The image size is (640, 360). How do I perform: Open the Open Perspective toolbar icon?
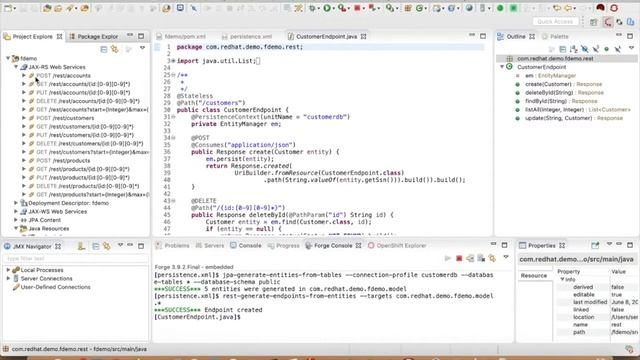pyautogui.click(x=593, y=22)
